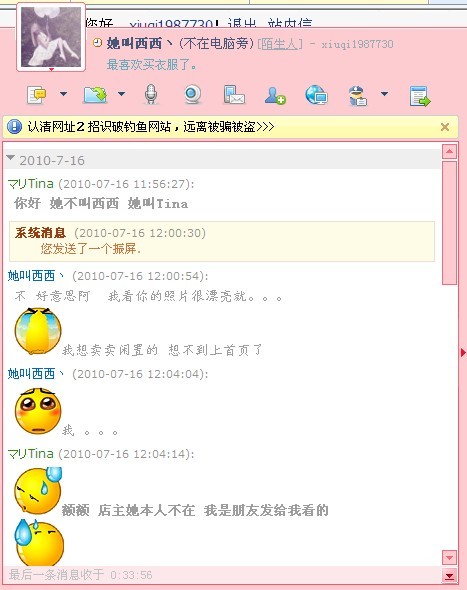
Task: Open the phishing website warning link
Action: pyautogui.click(x=151, y=126)
